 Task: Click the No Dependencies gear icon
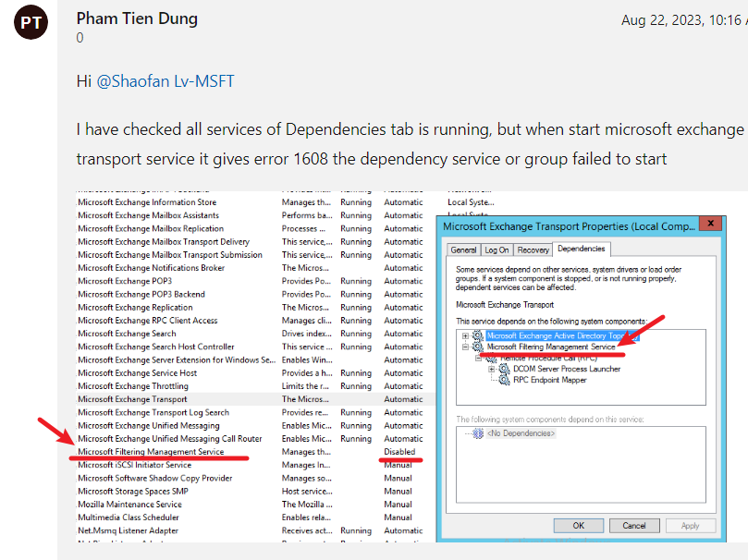(477, 433)
